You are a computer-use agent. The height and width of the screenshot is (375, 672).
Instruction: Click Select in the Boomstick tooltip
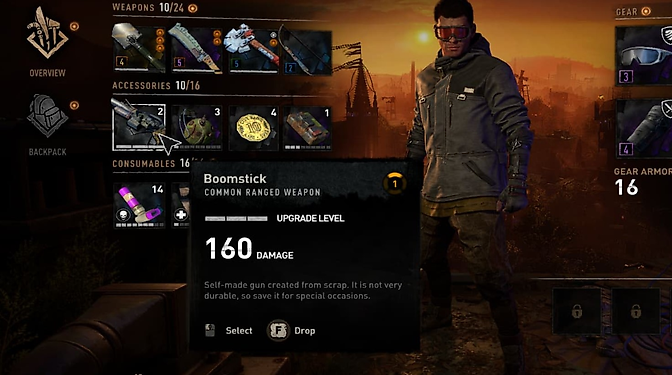pyautogui.click(x=239, y=330)
